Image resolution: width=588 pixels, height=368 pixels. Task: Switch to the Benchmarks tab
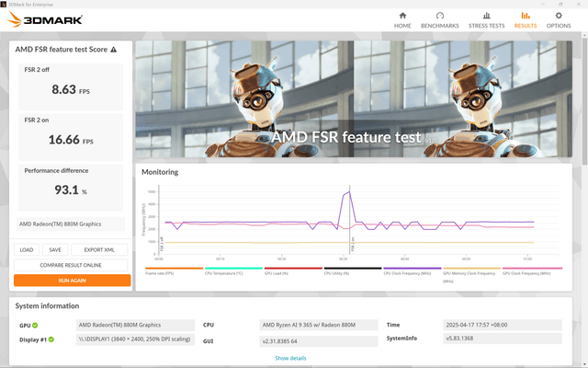(439, 20)
